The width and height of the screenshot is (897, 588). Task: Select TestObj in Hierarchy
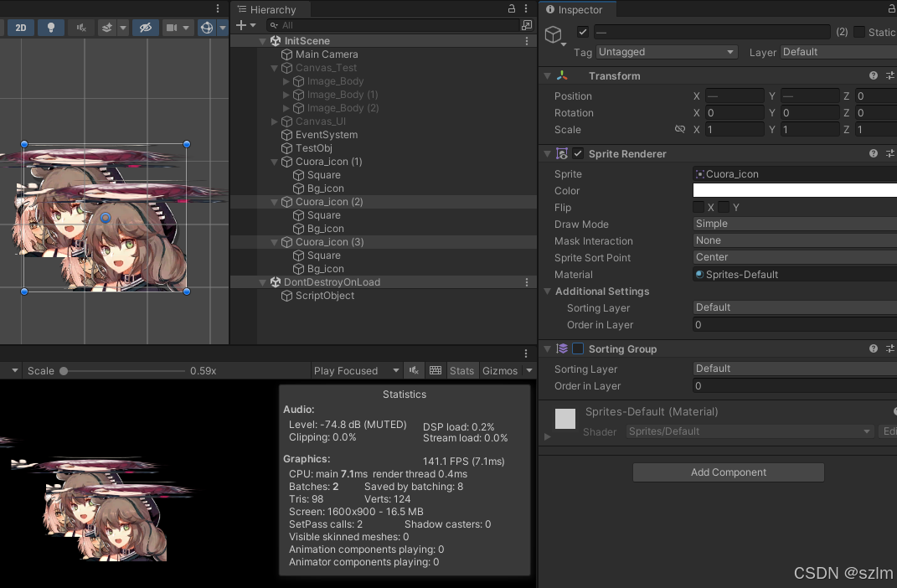point(313,148)
